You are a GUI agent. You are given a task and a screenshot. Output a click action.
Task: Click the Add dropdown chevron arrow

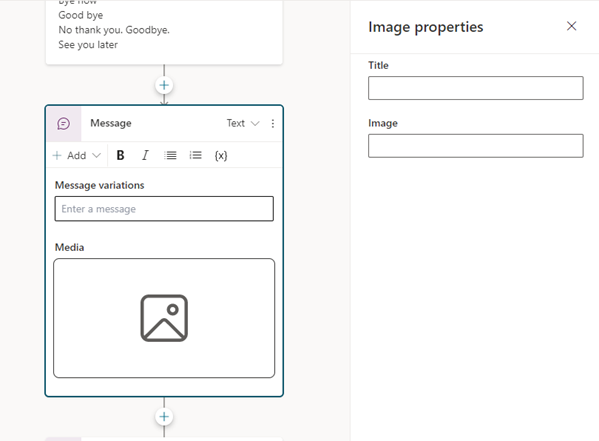[x=97, y=156]
